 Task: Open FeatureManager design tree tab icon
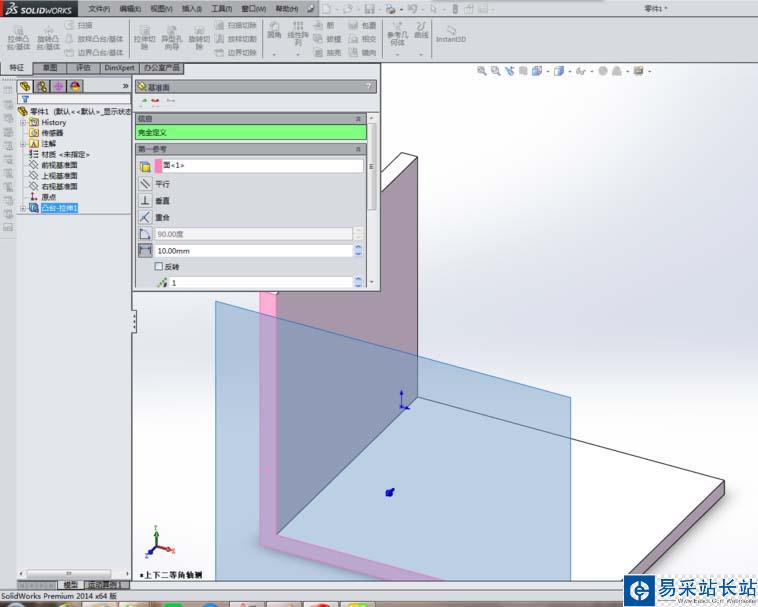[25, 87]
